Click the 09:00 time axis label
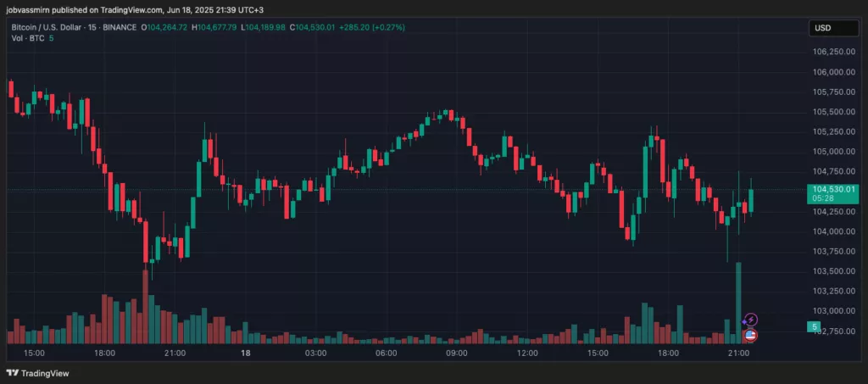This screenshot has width=868, height=384. coord(456,353)
